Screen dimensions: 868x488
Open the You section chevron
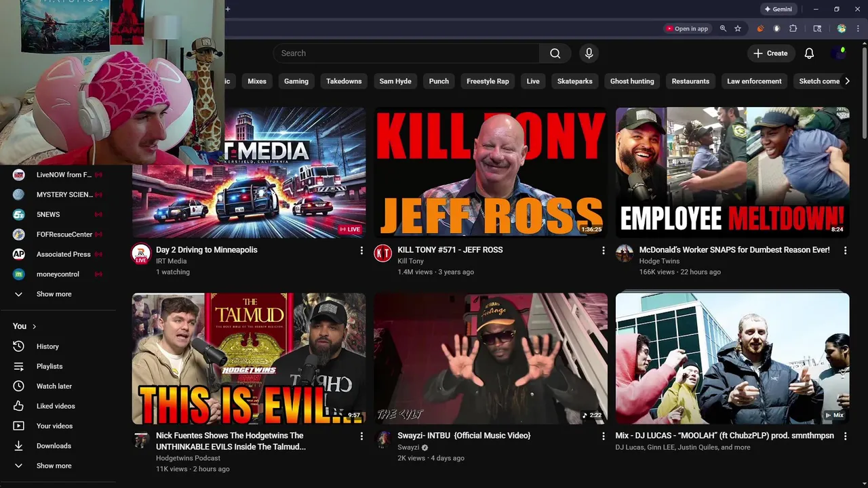34,327
